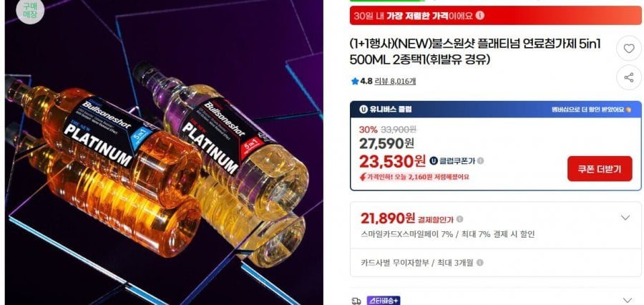Click info icon after 최대 3개월
This screenshot has height=305, width=644.
[x=479, y=262]
